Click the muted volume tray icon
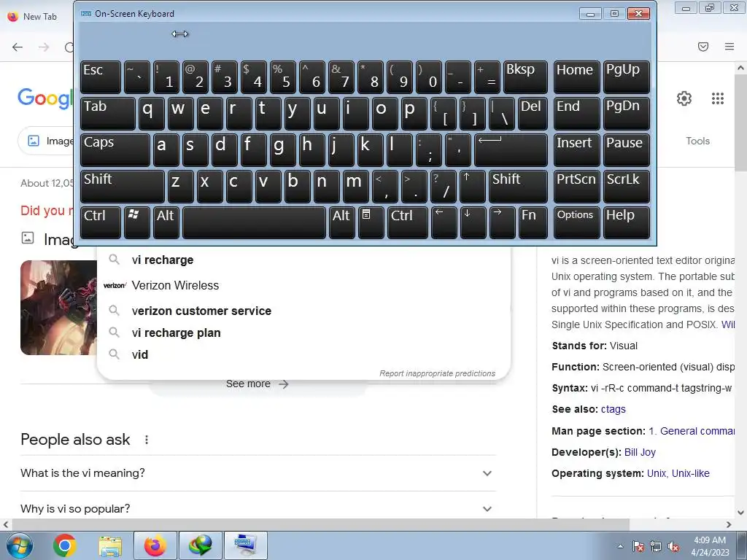747x560 pixels. click(x=673, y=546)
